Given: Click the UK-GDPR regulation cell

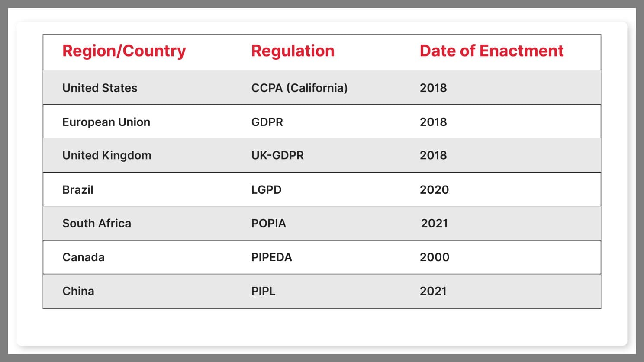Looking at the screenshot, I should point(277,155).
